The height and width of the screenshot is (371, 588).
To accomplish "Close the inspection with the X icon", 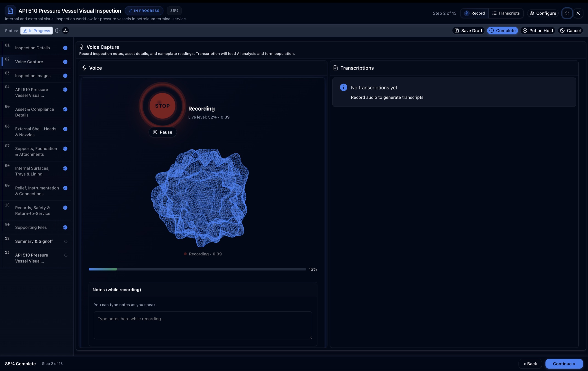I will [x=578, y=13].
